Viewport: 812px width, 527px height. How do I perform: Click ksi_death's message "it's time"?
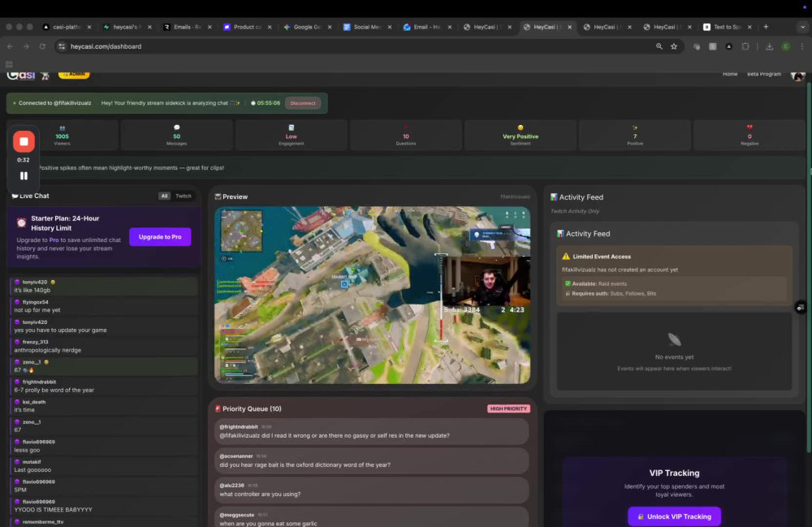point(104,406)
